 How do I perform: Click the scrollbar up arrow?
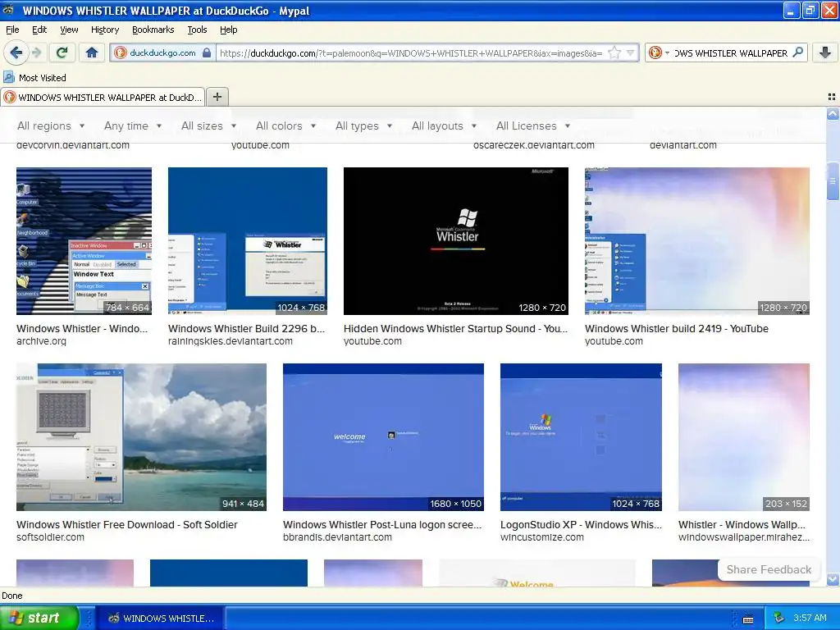(833, 113)
